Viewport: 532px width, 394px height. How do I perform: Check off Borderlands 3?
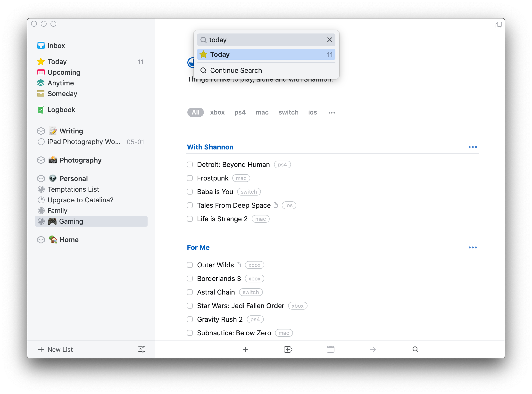pos(190,279)
